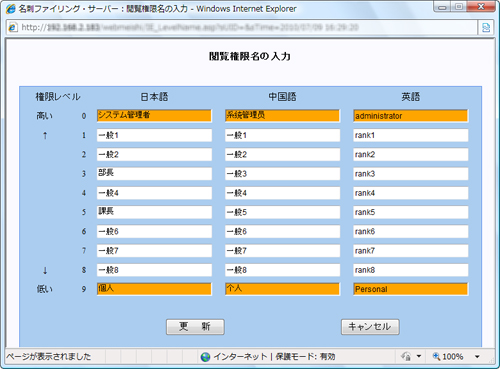The height and width of the screenshot is (369, 500).
Task: Click the Internet Explorer logo in title bar
Action: pyautogui.click(x=10, y=9)
